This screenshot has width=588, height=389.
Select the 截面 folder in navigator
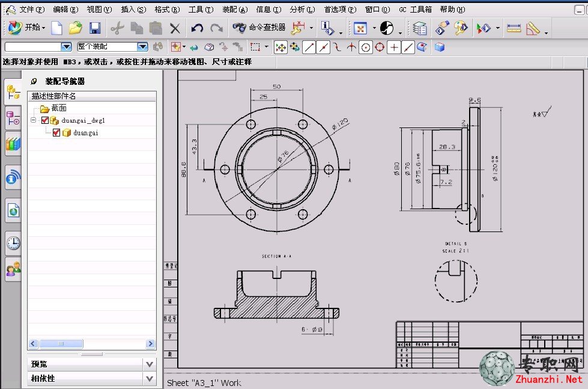click(x=59, y=108)
